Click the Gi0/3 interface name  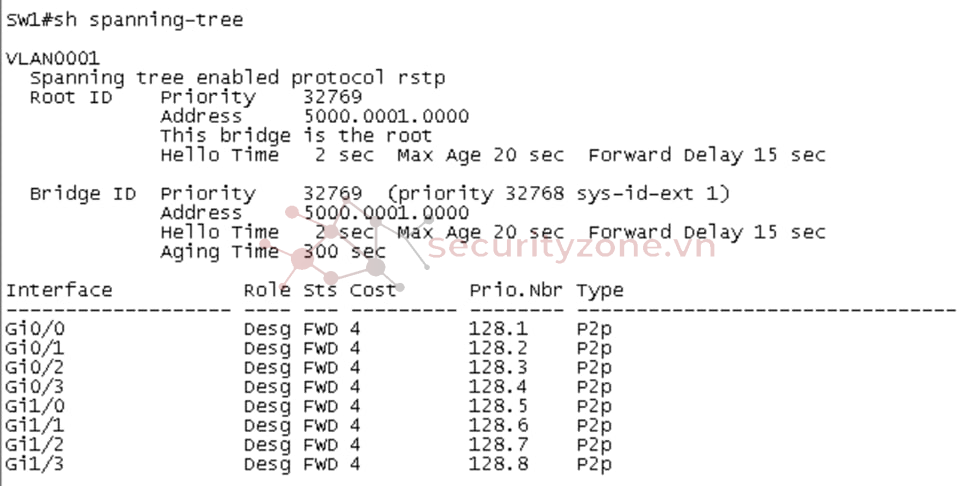pyautogui.click(x=34, y=387)
